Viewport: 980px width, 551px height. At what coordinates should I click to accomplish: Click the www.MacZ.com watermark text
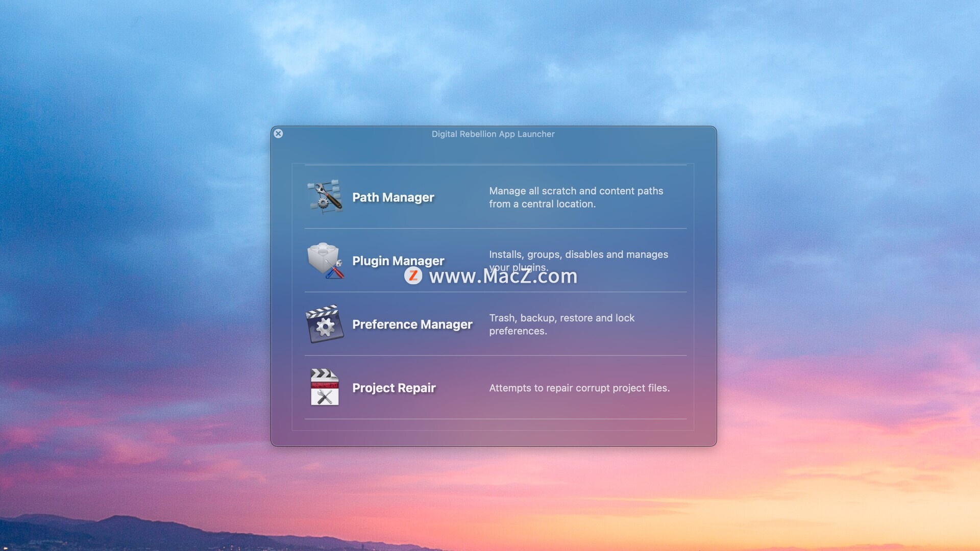(x=503, y=277)
